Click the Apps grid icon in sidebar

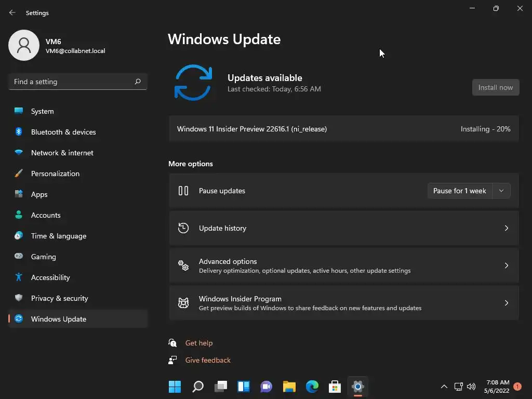point(19,194)
